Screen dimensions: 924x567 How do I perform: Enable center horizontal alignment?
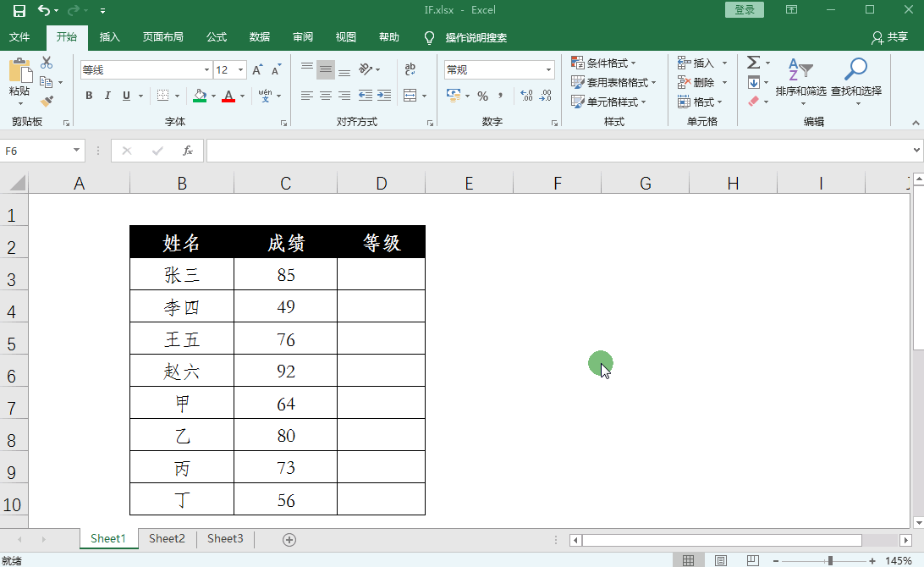point(326,96)
